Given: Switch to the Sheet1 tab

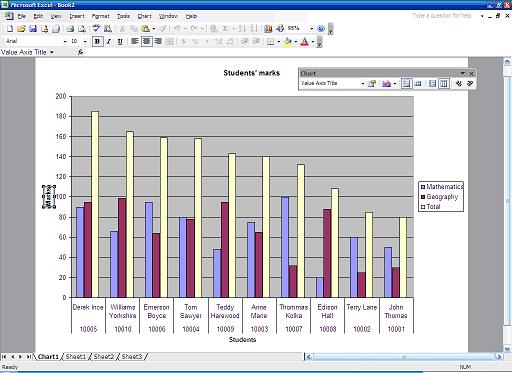Looking at the screenshot, I should click(x=76, y=357).
